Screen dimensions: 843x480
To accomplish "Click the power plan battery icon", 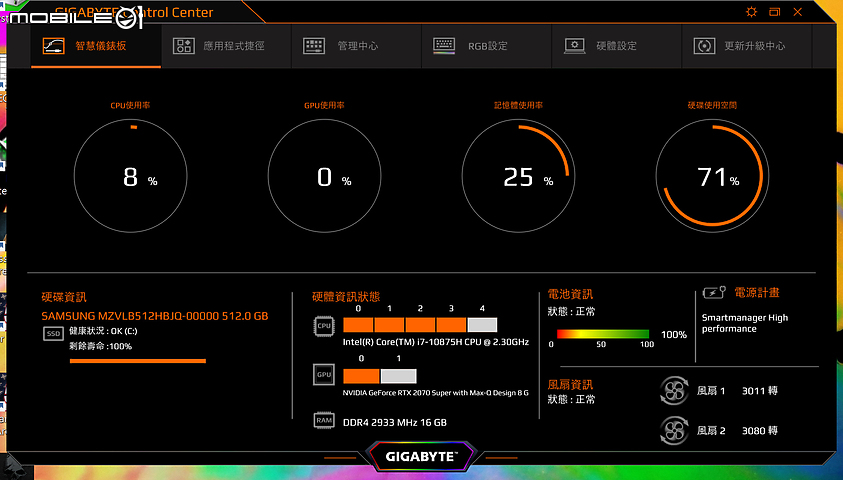I will click(x=715, y=292).
